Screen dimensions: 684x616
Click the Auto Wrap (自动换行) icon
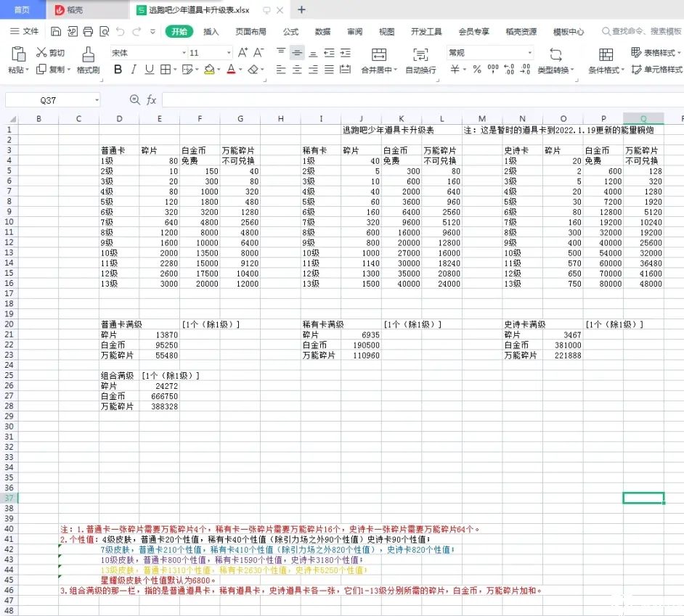click(x=420, y=55)
